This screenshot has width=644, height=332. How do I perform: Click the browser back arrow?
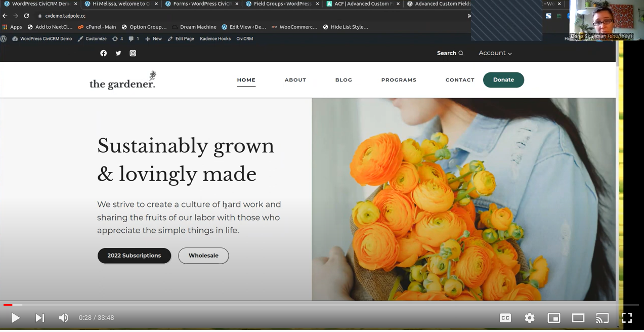point(5,16)
